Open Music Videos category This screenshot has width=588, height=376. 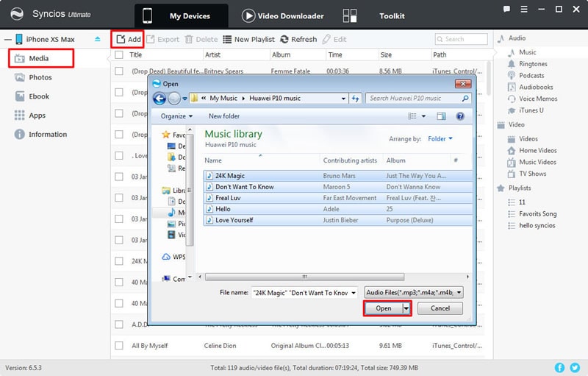click(537, 162)
